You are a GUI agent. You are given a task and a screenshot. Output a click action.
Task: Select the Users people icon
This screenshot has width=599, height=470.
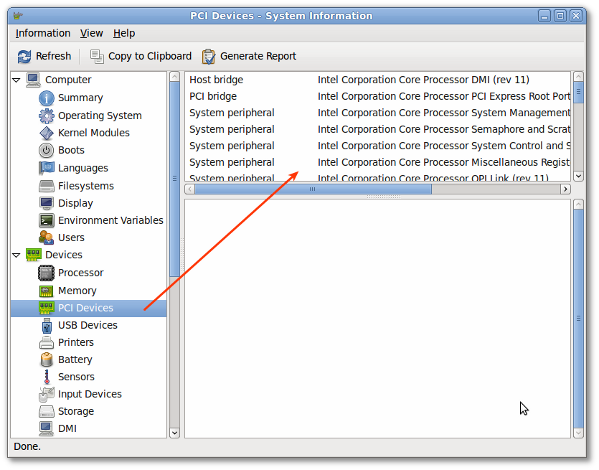click(46, 238)
